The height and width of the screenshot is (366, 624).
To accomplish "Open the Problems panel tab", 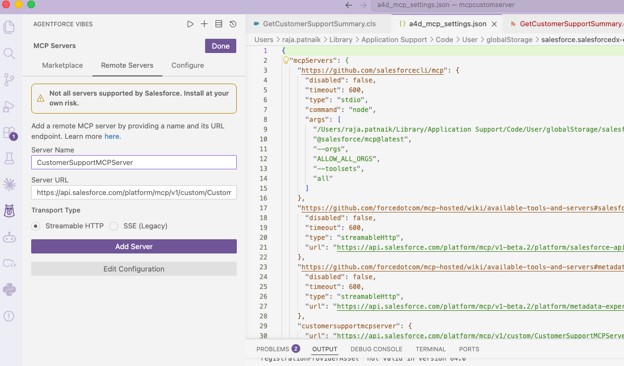I will coord(273,349).
